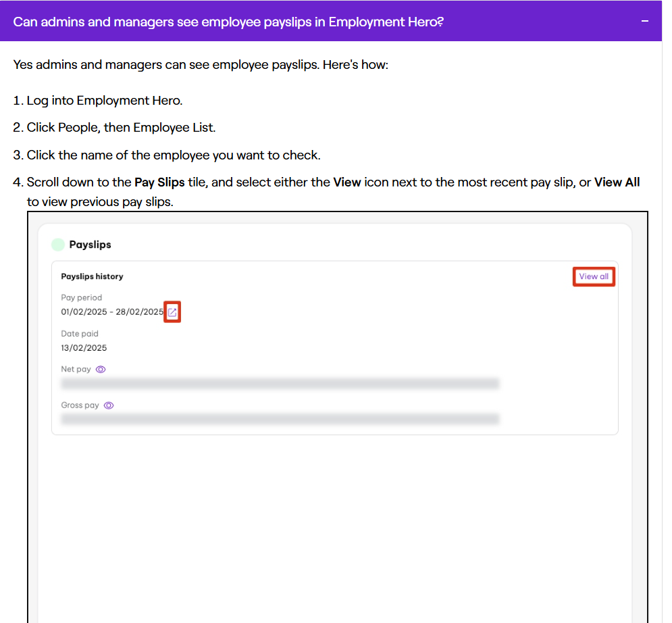Click the 'Net pay' label
The height and width of the screenshot is (623, 672).
pyautogui.click(x=76, y=369)
